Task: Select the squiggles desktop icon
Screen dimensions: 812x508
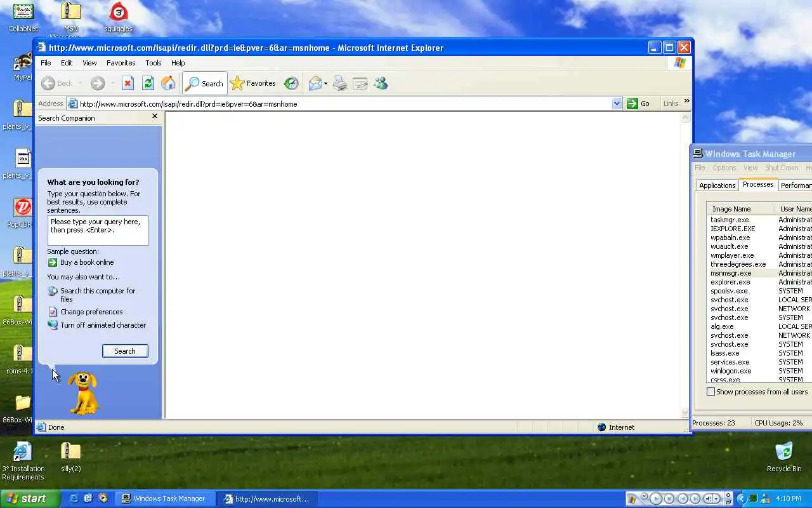Action: (x=118, y=17)
